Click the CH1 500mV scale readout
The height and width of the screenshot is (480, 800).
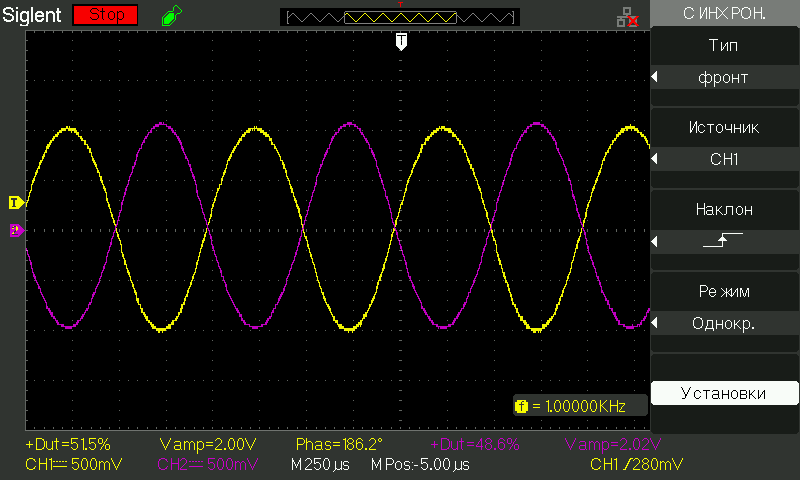pos(73,465)
